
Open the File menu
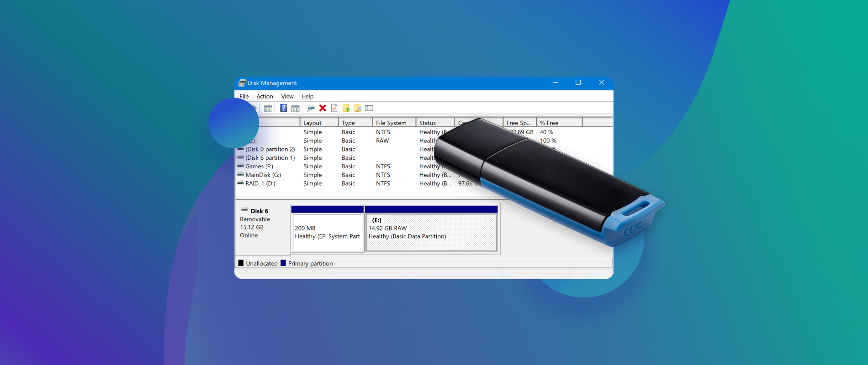[x=244, y=96]
